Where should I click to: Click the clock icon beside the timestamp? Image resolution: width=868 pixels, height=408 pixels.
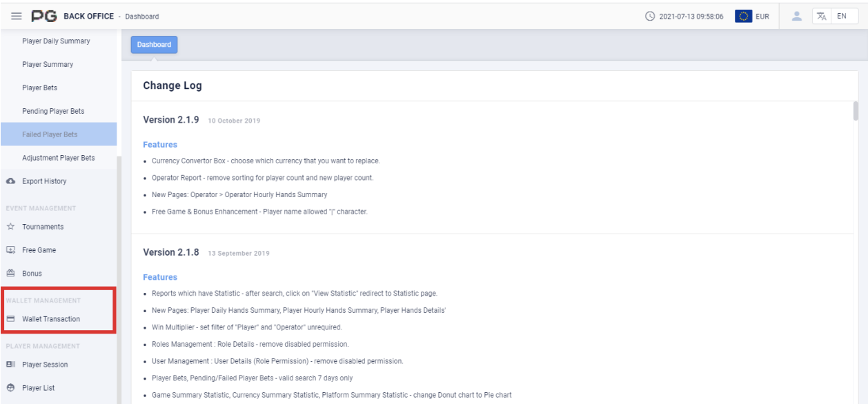(x=650, y=17)
